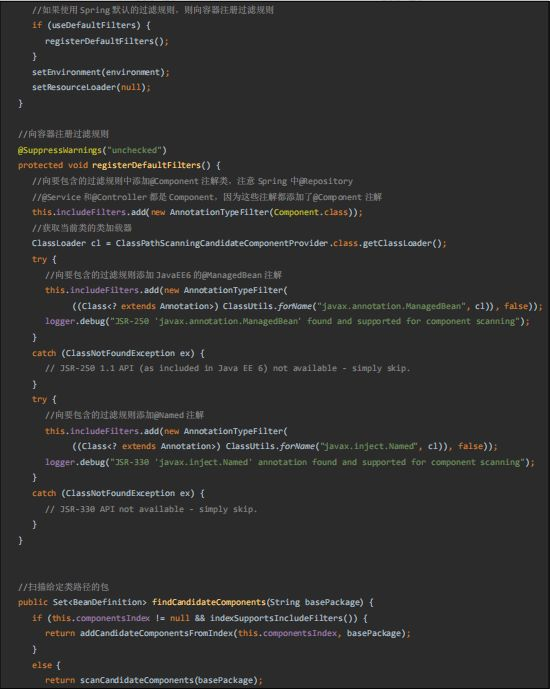The image size is (550, 689).
Task: Click the JSR-250 logger.debug statement
Action: 287,322
